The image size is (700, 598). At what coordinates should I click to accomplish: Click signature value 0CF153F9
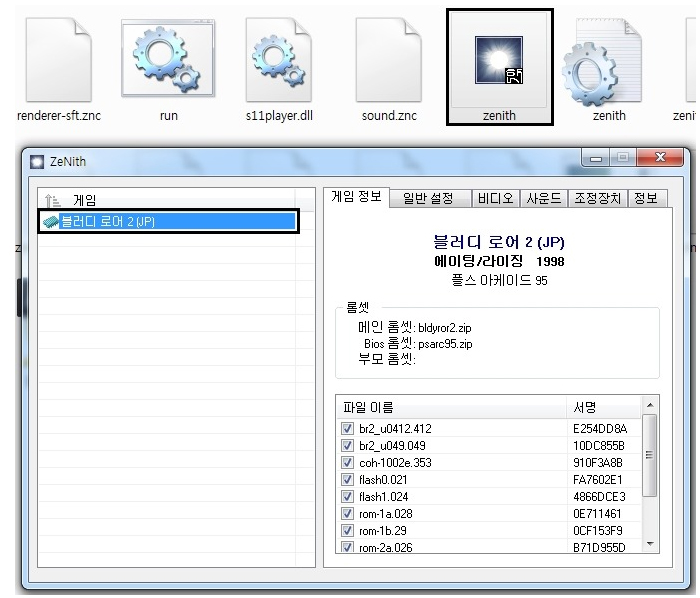click(x=597, y=531)
